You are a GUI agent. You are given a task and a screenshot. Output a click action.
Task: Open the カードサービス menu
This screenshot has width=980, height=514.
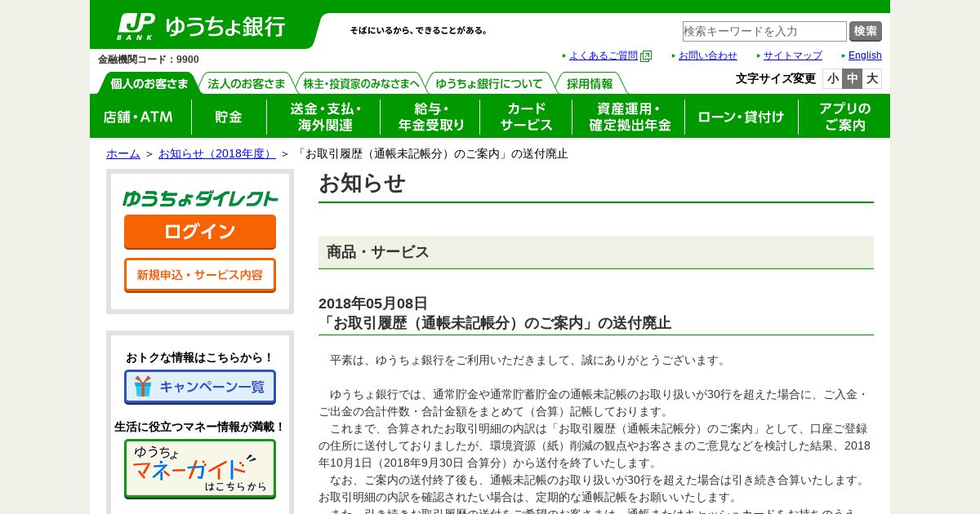pyautogui.click(x=526, y=117)
